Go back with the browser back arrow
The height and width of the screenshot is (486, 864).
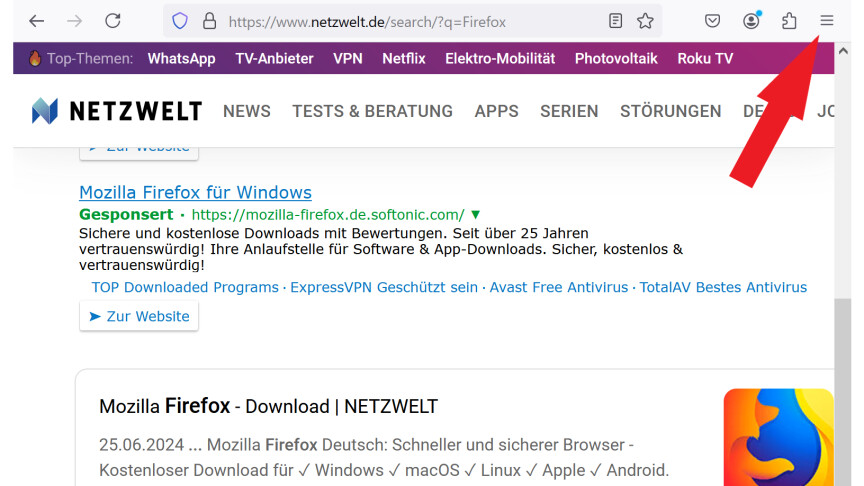(x=36, y=21)
